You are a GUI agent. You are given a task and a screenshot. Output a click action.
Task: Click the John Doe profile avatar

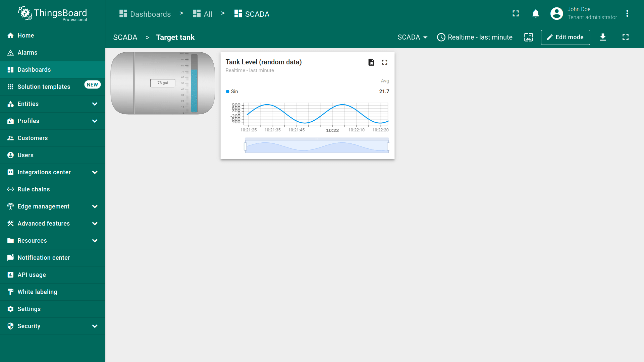point(556,14)
